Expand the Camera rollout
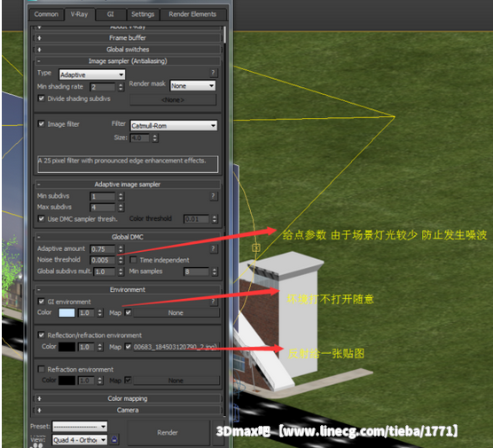 (128, 410)
